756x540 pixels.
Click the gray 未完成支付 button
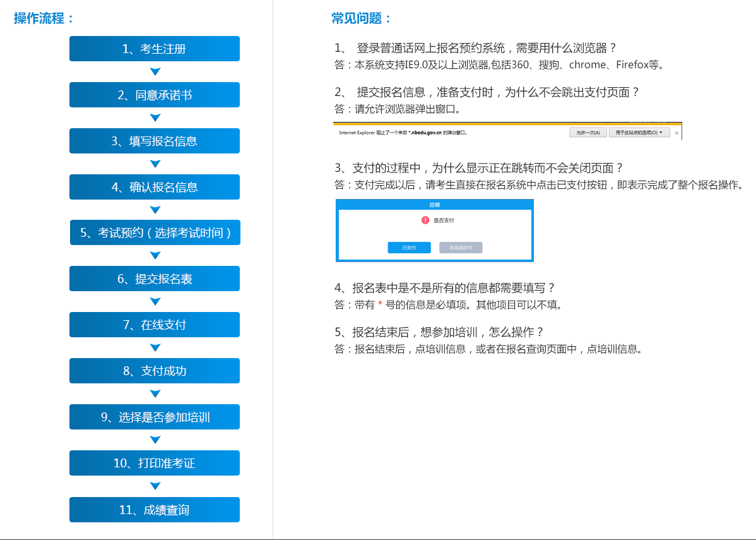[x=461, y=248]
